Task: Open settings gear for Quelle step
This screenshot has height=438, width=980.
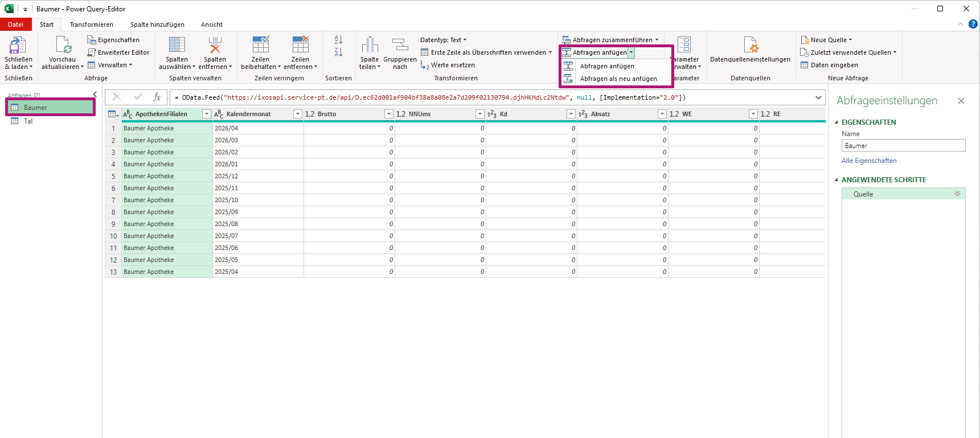Action: (957, 194)
